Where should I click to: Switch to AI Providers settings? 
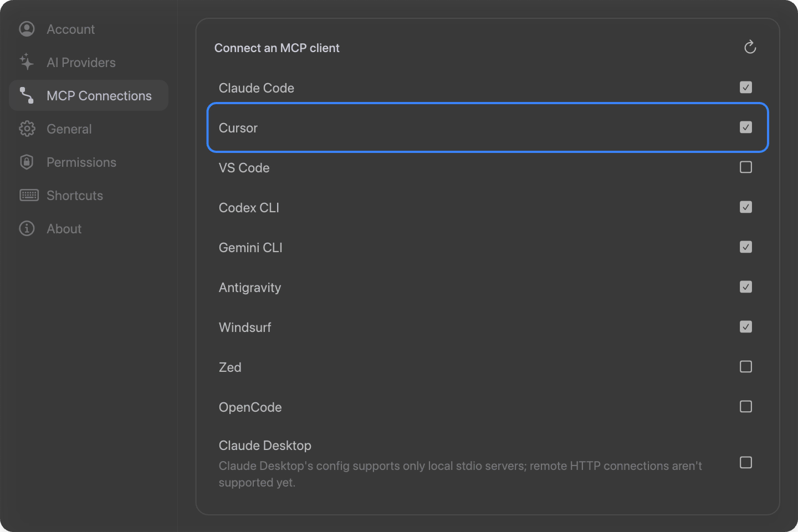point(89,62)
